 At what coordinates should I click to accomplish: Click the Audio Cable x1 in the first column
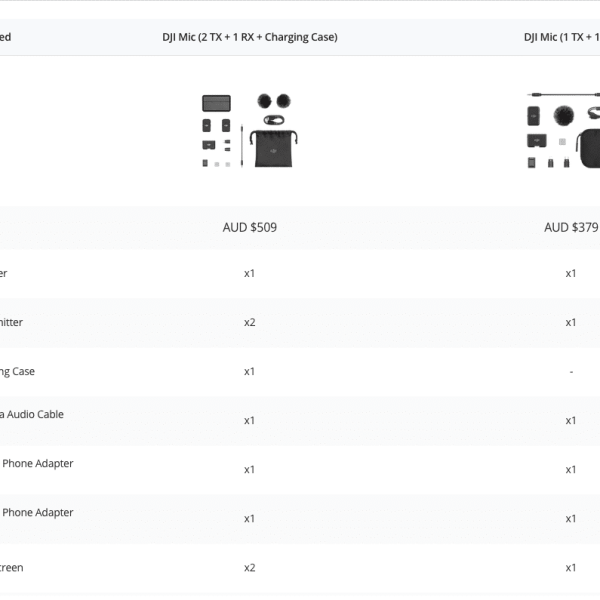click(x=250, y=420)
